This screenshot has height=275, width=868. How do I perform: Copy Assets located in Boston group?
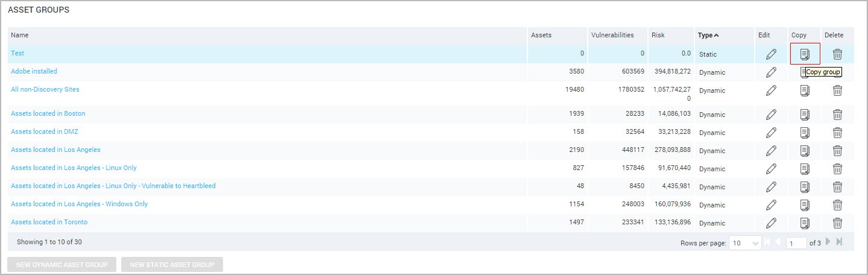click(x=805, y=115)
